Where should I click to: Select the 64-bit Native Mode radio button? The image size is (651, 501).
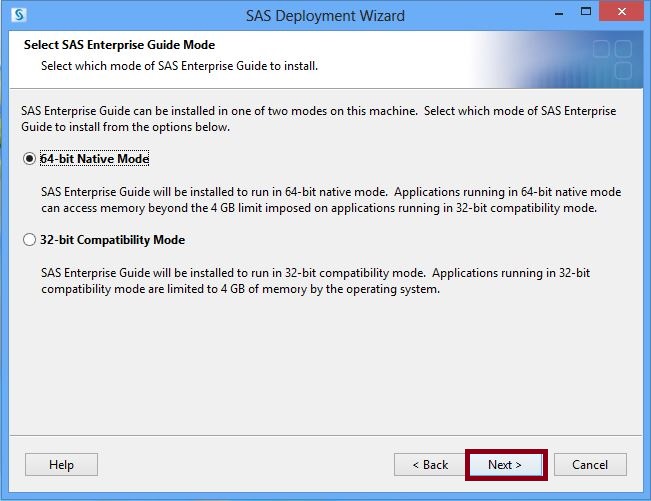[x=29, y=159]
